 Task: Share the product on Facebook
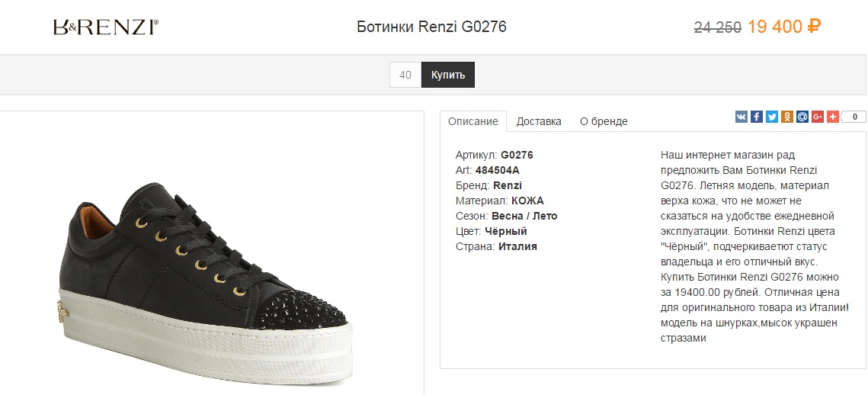click(757, 117)
